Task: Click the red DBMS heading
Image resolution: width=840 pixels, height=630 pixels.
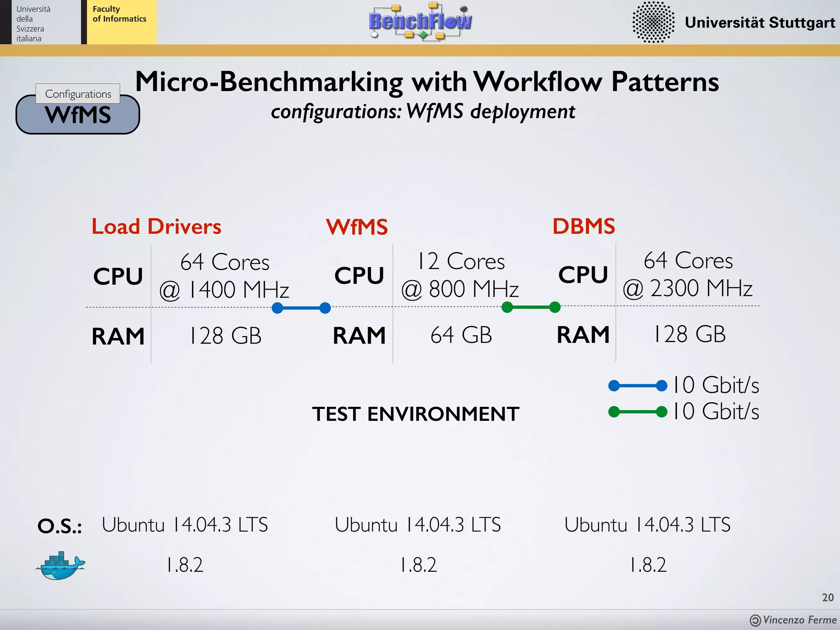Action: [584, 226]
